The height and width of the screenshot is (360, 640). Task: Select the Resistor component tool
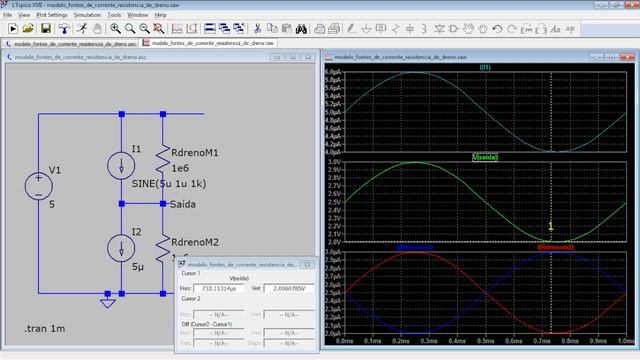pos(395,29)
